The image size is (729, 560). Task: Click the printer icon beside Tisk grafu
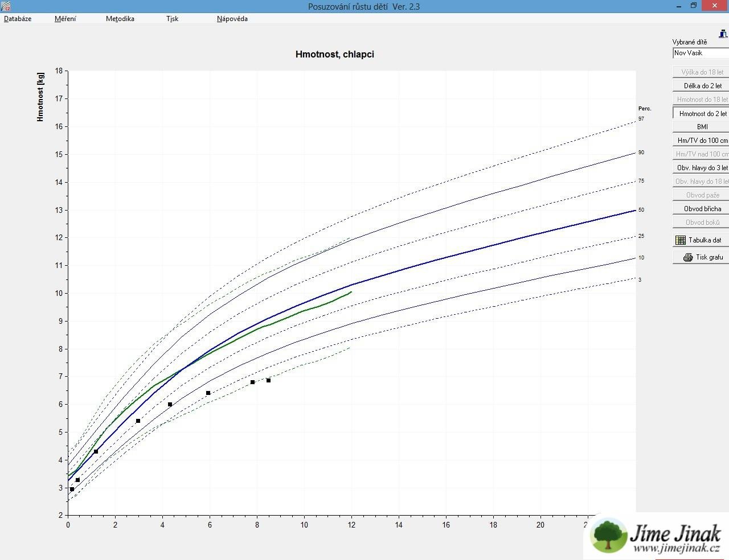click(x=687, y=257)
